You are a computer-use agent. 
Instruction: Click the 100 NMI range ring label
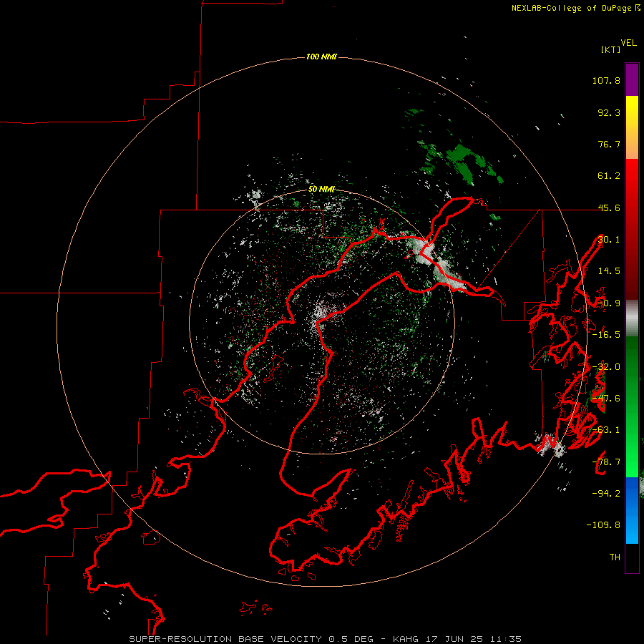pos(321,57)
